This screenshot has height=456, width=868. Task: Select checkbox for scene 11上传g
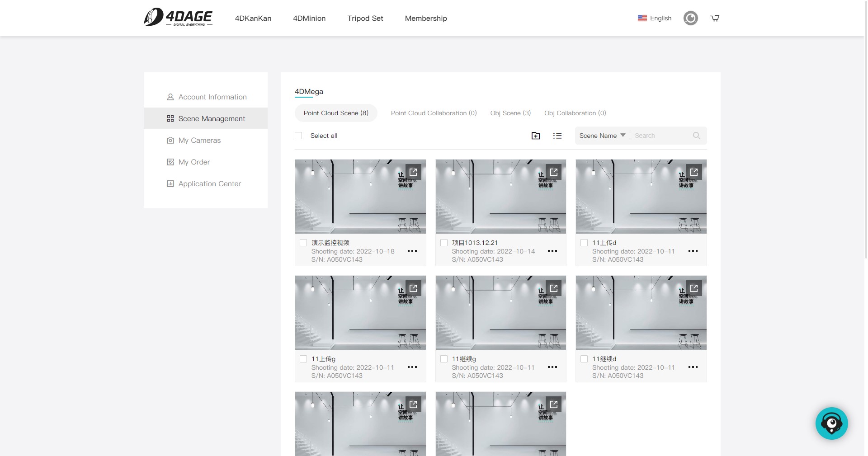coord(303,359)
